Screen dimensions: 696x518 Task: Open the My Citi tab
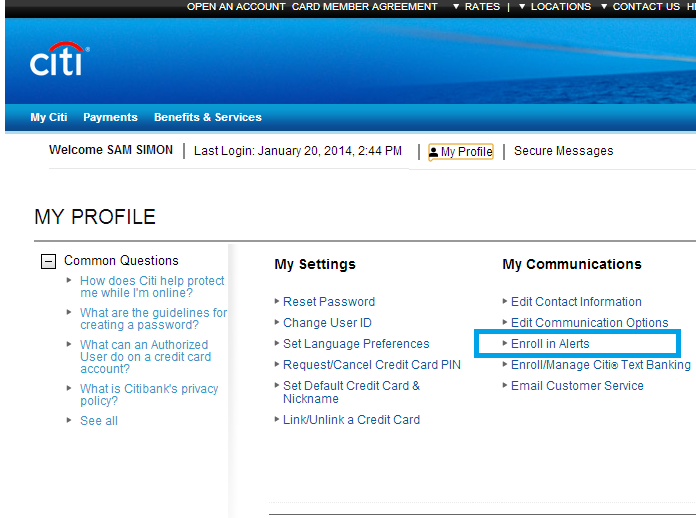(x=49, y=117)
